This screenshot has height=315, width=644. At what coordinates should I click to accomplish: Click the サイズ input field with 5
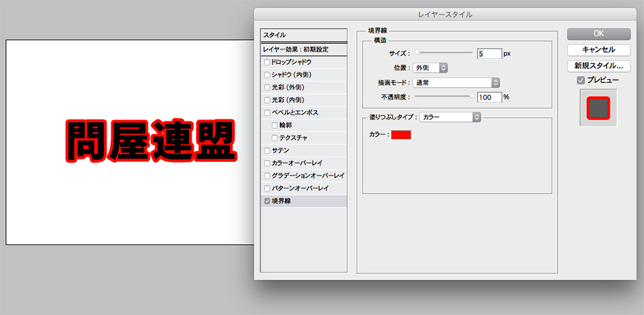pyautogui.click(x=490, y=53)
